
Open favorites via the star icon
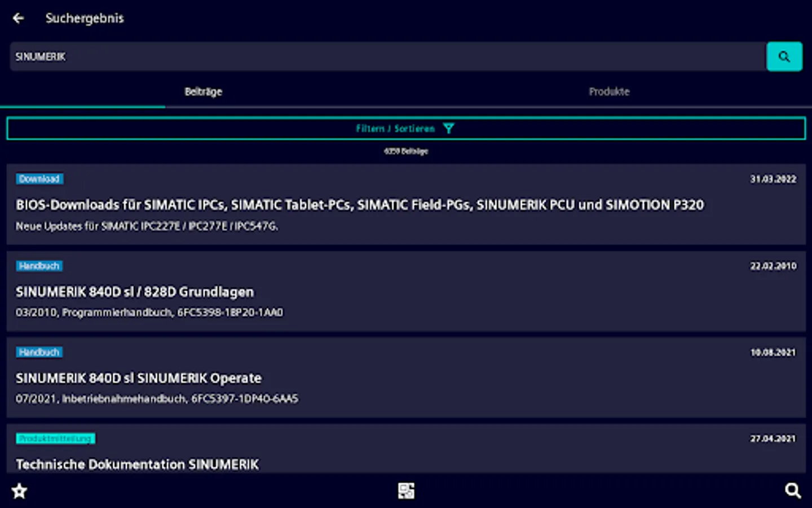[x=20, y=491]
